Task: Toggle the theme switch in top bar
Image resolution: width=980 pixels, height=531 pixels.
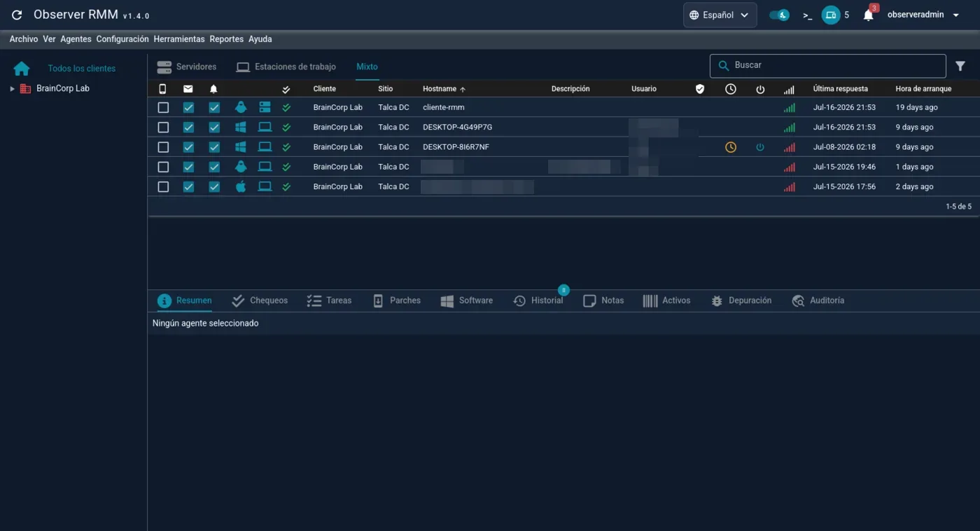Action: (x=779, y=15)
